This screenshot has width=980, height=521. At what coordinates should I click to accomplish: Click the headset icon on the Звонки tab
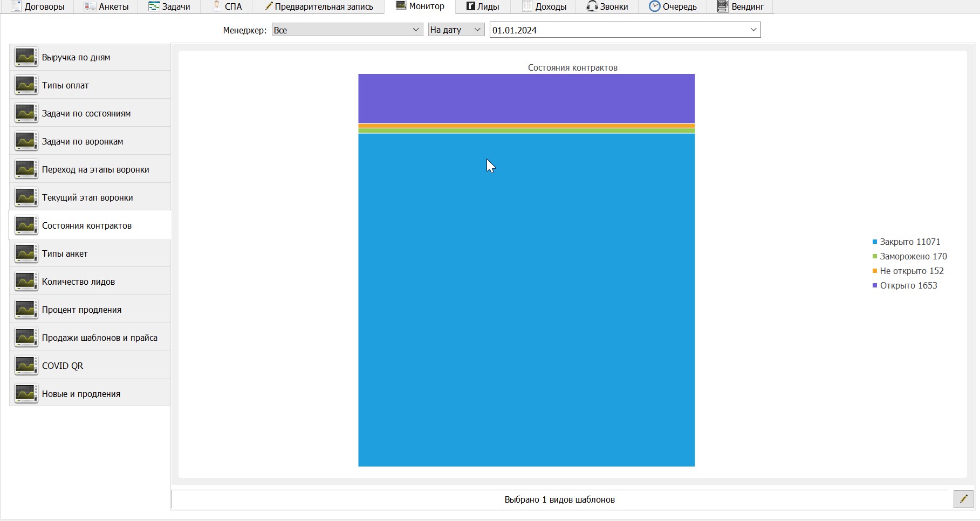(x=592, y=6)
